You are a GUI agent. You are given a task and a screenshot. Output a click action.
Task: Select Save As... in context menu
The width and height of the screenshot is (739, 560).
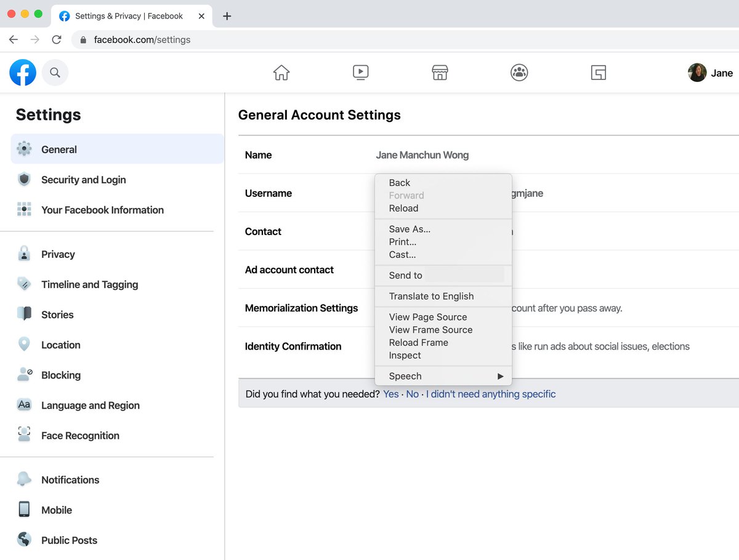(443, 229)
